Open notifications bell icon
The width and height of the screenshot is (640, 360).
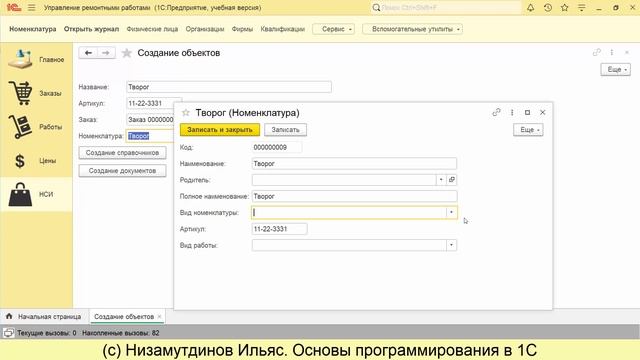pos(530,7)
